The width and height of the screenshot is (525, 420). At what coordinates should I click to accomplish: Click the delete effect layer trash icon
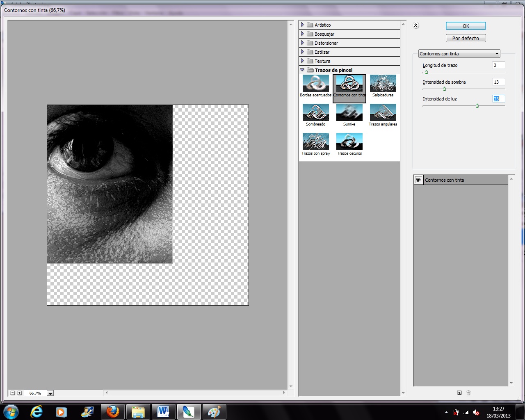coord(468,393)
